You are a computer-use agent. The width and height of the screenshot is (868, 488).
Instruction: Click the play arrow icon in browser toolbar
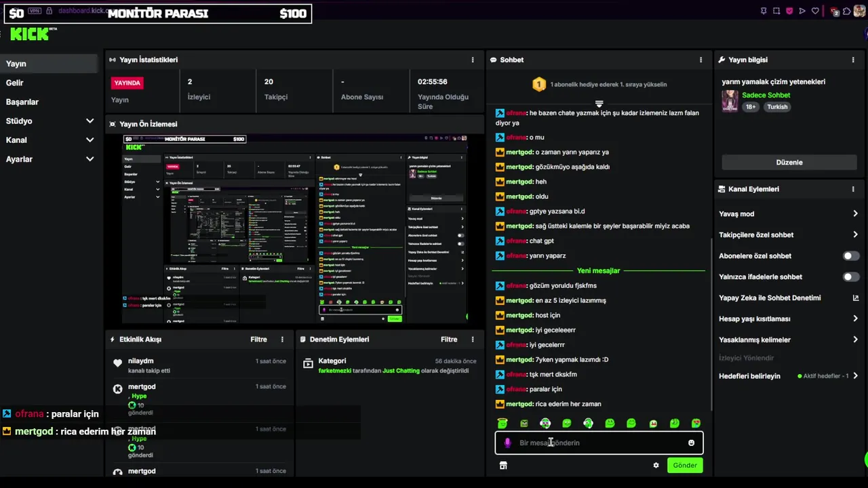[x=802, y=11]
